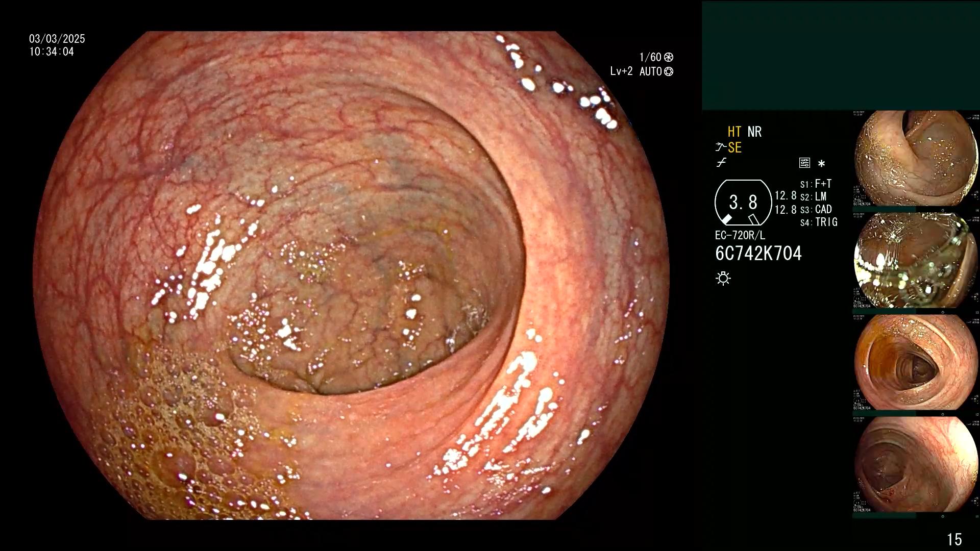
Task: Click the 1/60 shutter speed value
Action: pos(650,57)
